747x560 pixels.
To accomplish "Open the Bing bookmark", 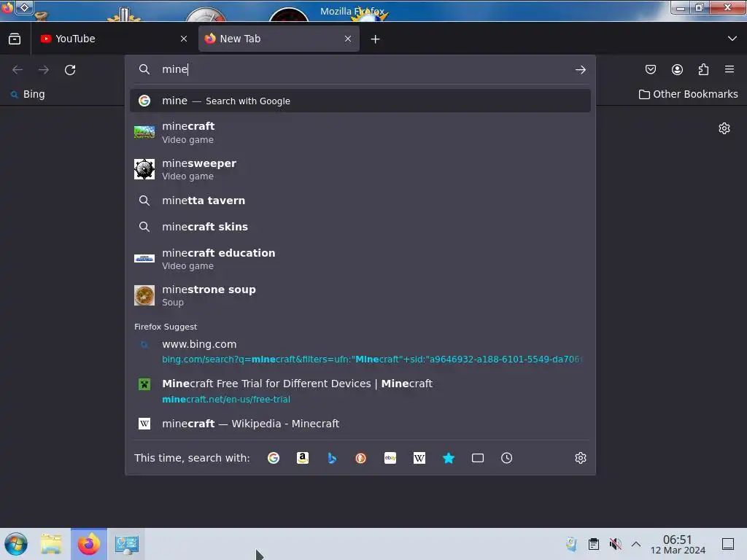I will coord(28,94).
